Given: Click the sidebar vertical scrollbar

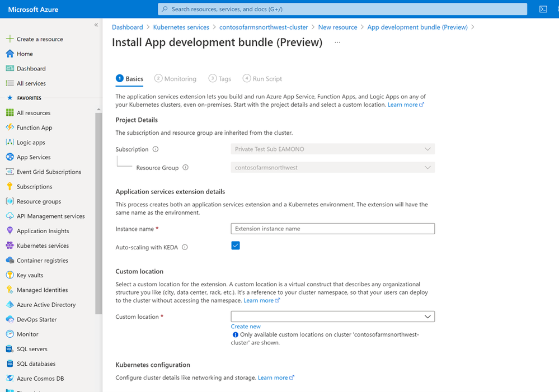Looking at the screenshot, I should pyautogui.click(x=98, y=214).
